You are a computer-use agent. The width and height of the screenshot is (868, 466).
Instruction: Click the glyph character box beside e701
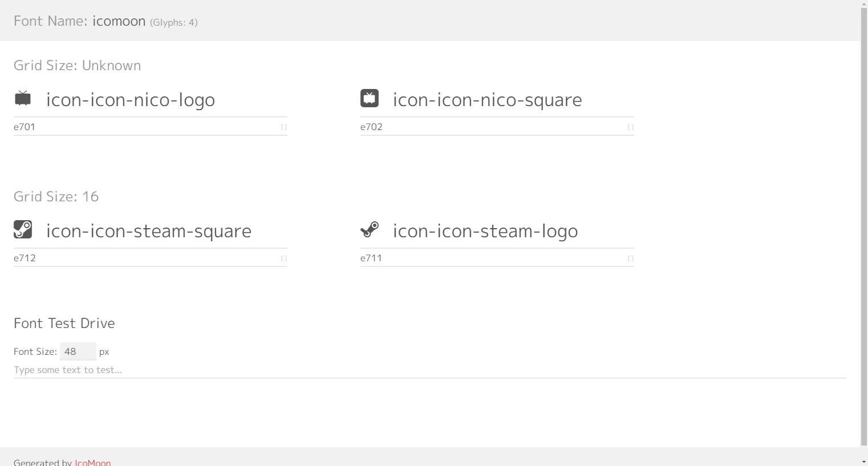[284, 127]
